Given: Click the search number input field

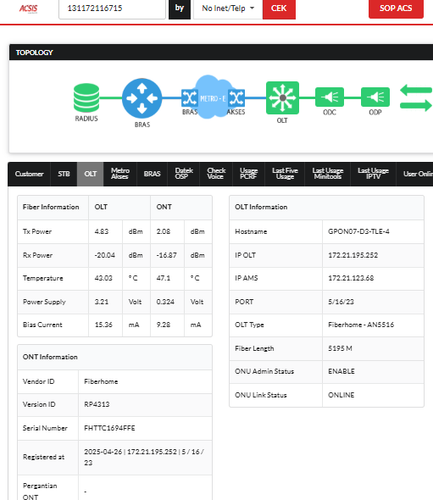Looking at the screenshot, I should 112,8.
